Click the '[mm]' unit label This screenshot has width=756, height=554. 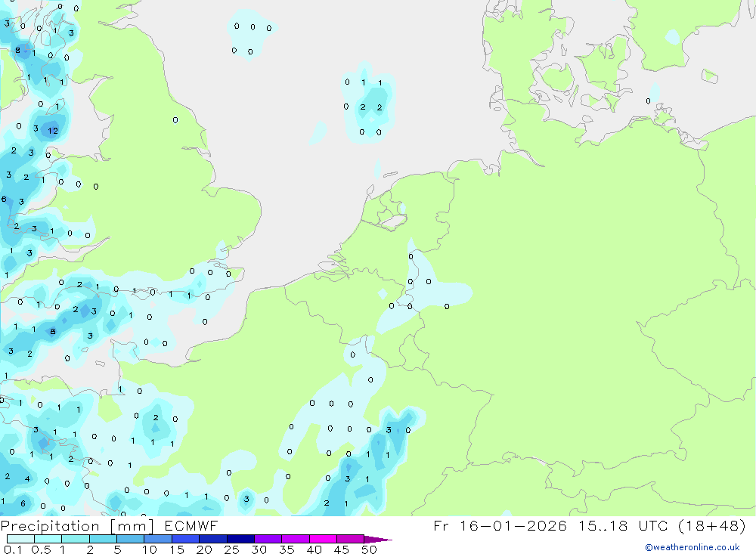click(x=132, y=526)
